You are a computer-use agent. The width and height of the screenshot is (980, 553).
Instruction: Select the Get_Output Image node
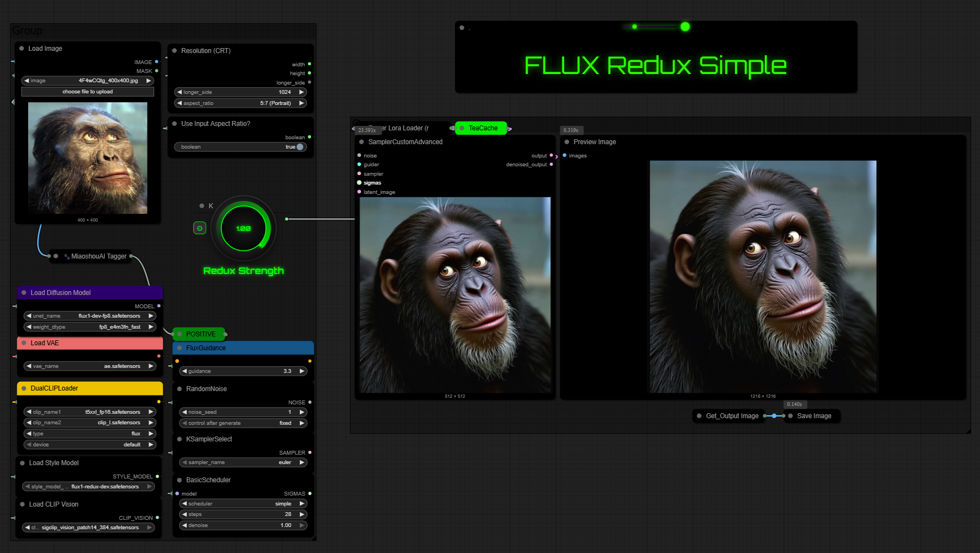click(729, 416)
